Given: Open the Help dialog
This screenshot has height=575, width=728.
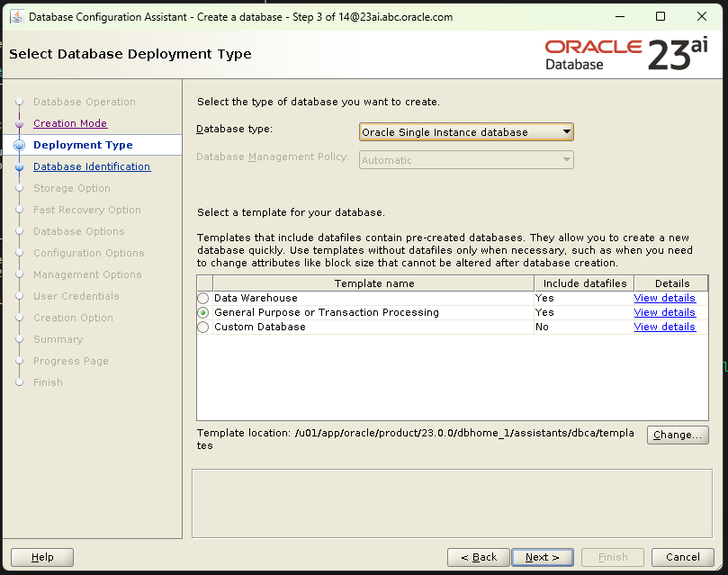Looking at the screenshot, I should point(40,557).
